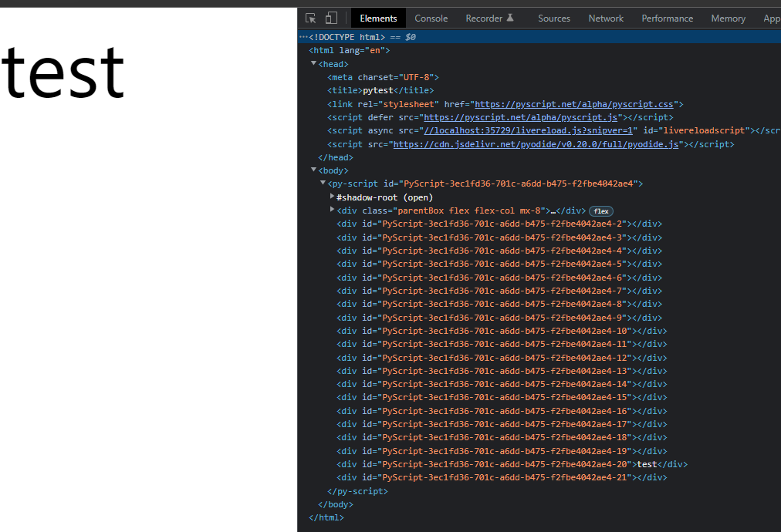
Task: Click the flex badge on parentBox div
Action: click(601, 211)
